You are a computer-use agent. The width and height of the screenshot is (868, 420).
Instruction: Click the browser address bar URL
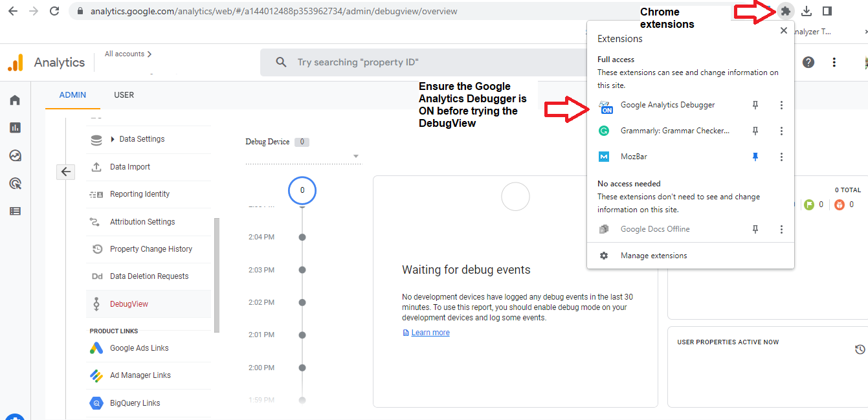click(x=274, y=11)
